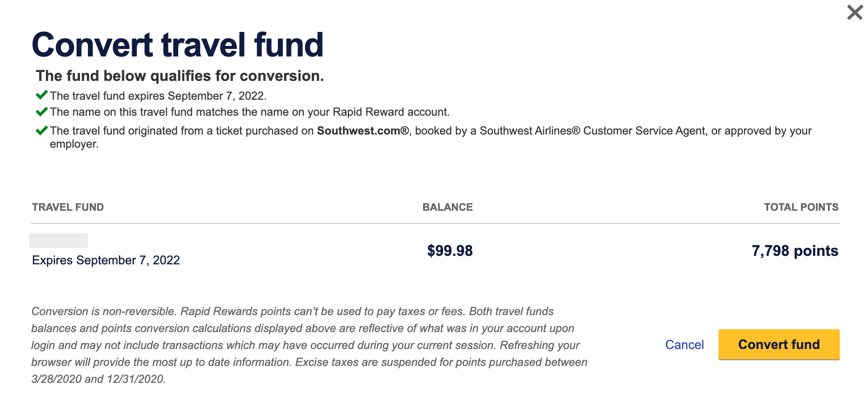This screenshot has width=868, height=397.
Task: Click the BALANCE column header
Action: pos(447,207)
